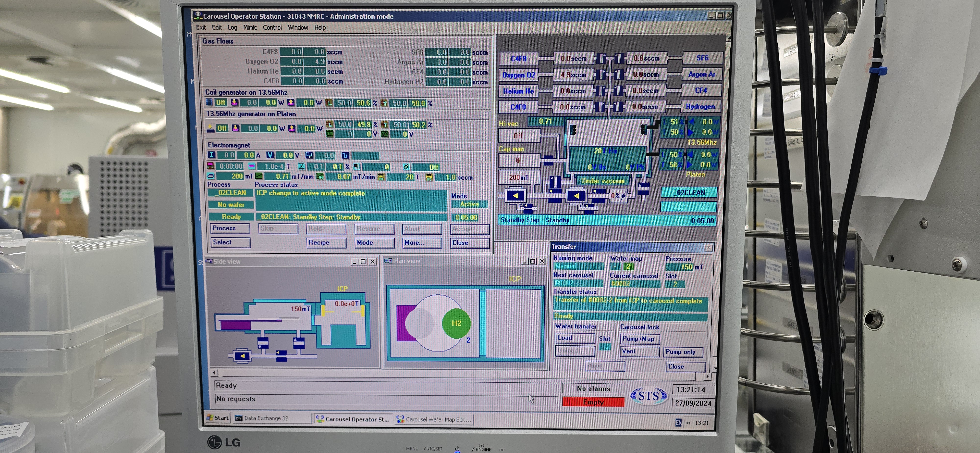
Task: Toggle platen generator Off state field
Action: point(222,128)
